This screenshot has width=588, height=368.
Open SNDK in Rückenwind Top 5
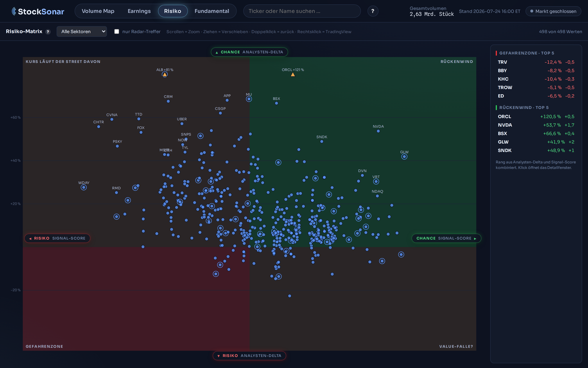pyautogui.click(x=536, y=150)
